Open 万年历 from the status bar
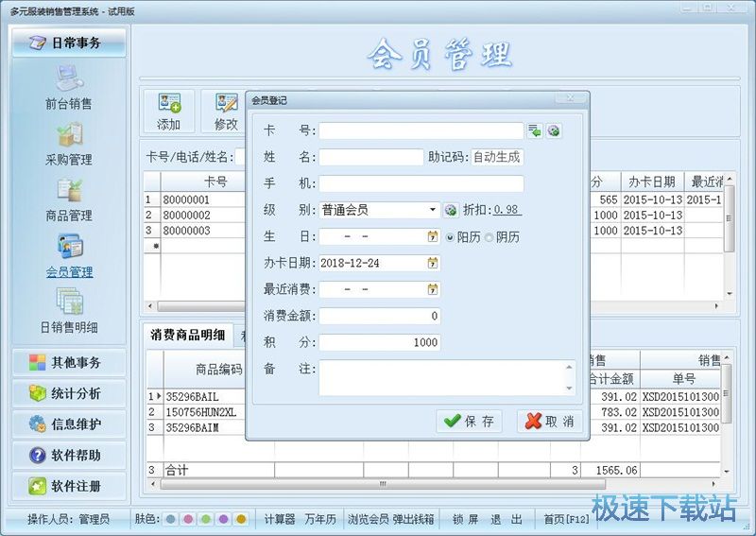The height and width of the screenshot is (536, 756). click(320, 519)
